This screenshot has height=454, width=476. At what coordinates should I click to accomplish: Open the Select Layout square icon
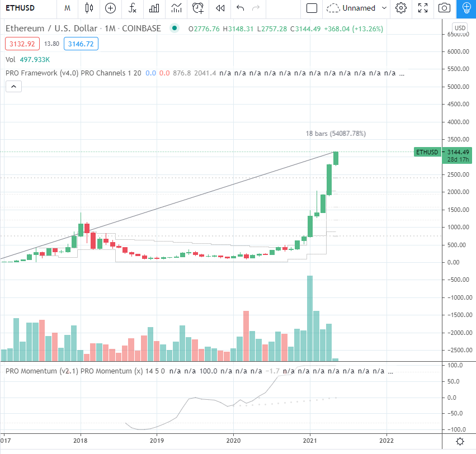point(312,8)
